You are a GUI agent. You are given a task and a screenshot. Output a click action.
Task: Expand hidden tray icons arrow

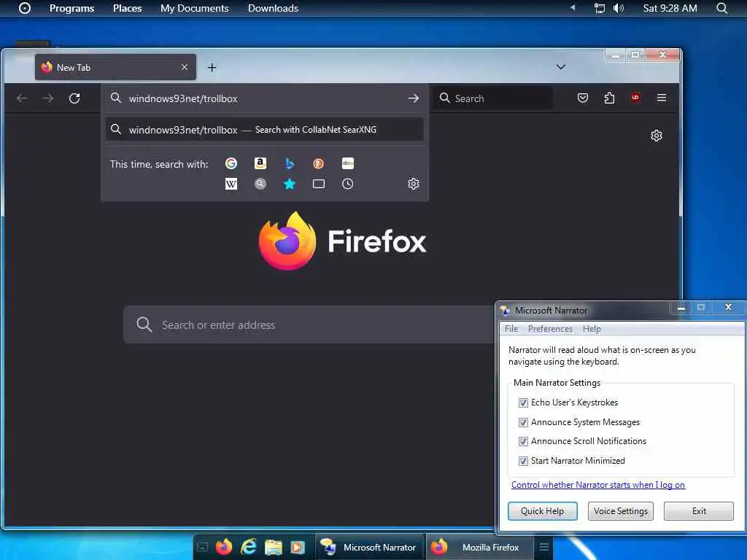573,7
